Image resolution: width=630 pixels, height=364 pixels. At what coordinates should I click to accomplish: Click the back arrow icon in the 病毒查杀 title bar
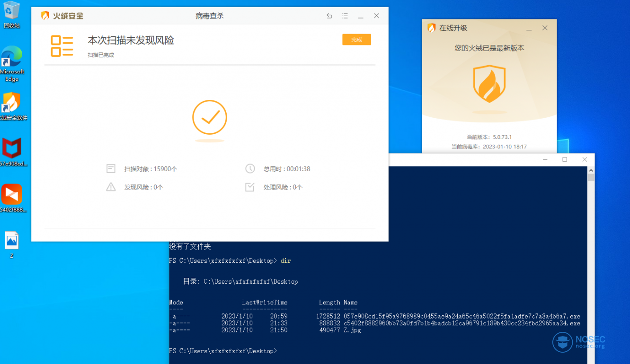pos(329,16)
